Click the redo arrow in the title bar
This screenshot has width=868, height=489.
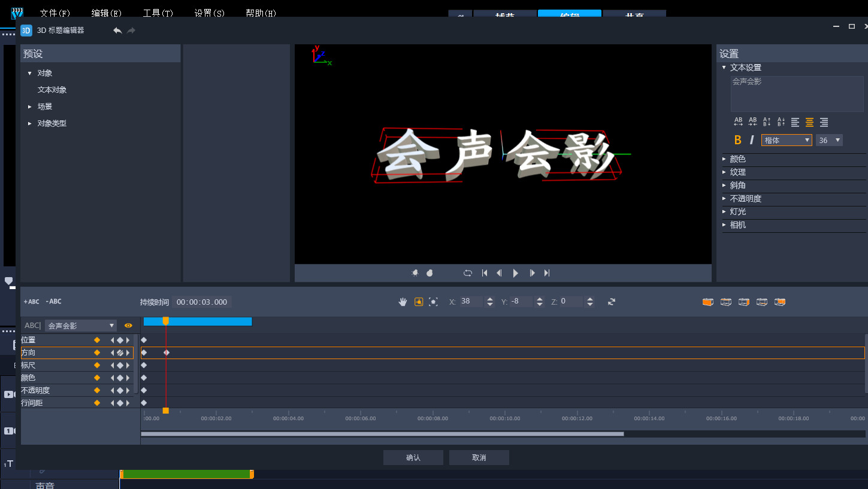tap(131, 31)
